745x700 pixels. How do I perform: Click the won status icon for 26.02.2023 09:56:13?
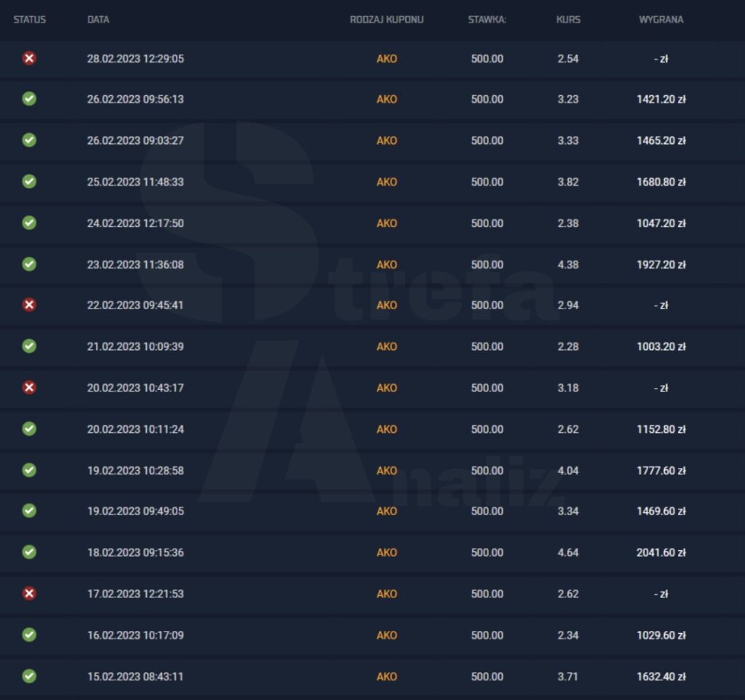point(29,99)
